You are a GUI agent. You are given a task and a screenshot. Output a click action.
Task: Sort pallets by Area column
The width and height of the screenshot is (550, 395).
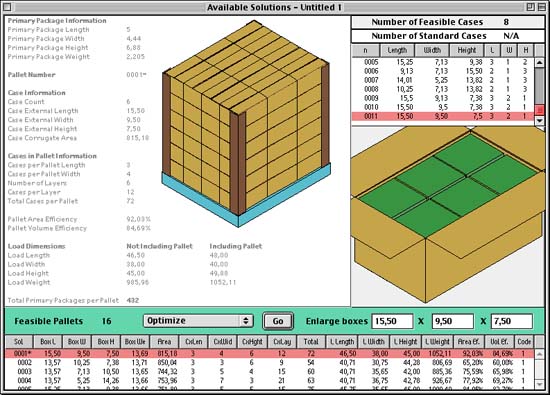click(164, 341)
